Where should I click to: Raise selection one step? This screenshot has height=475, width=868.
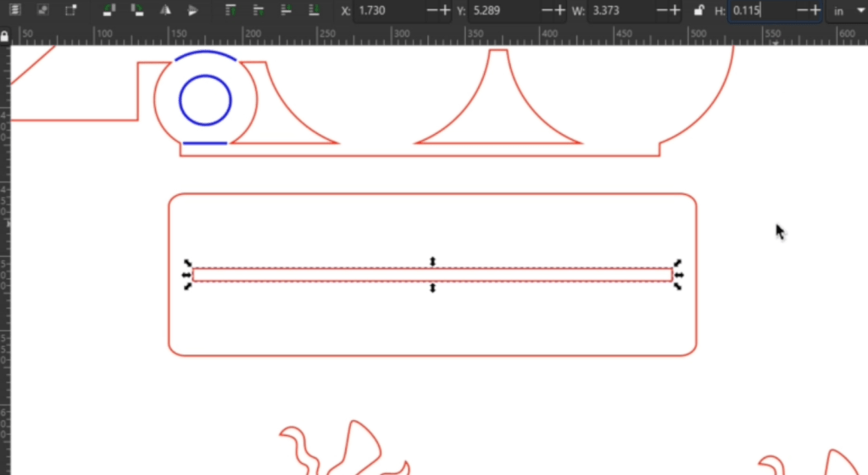pos(258,10)
